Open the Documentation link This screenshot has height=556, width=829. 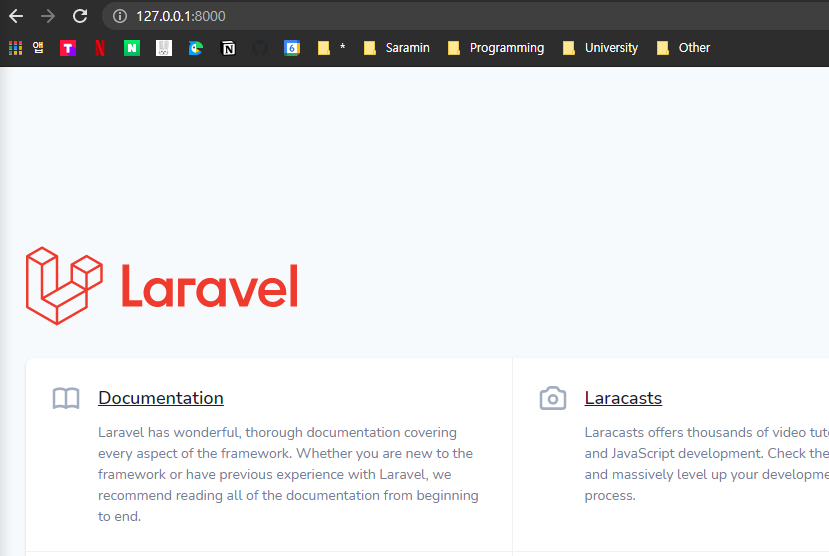click(x=161, y=398)
